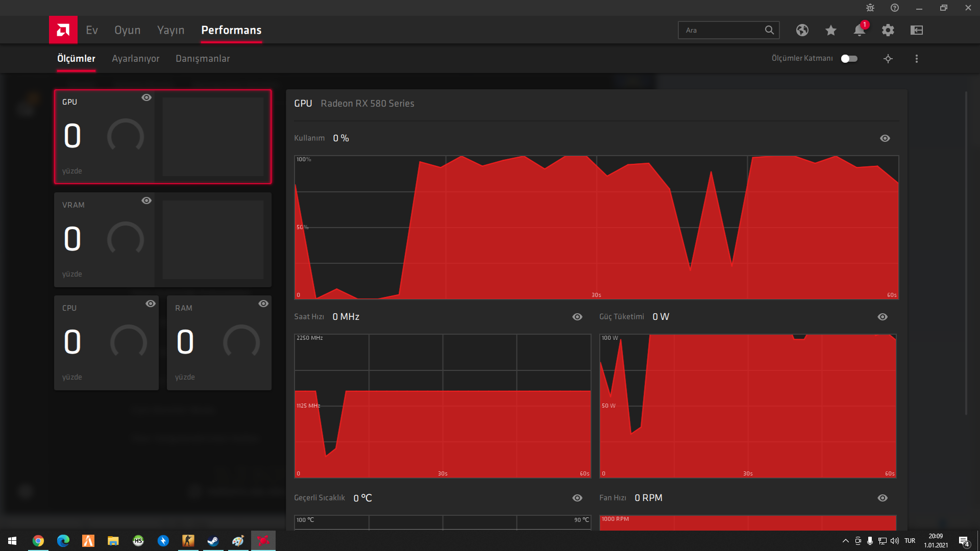The width and height of the screenshot is (980, 551).
Task: Open the bug report tool icon
Action: [x=870, y=8]
